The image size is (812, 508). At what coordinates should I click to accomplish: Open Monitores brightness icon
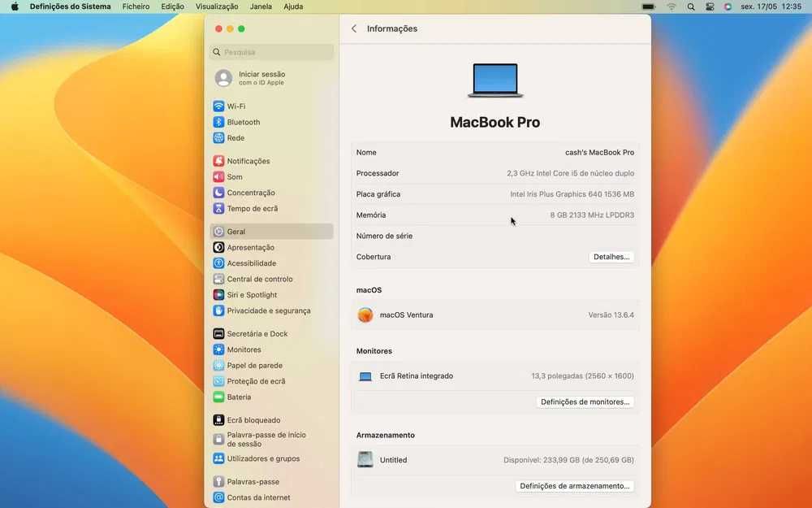218,350
